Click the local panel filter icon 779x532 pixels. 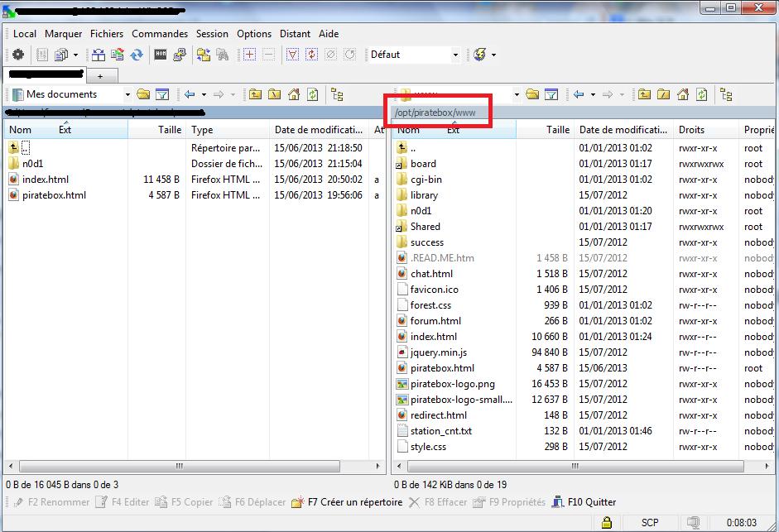[x=162, y=95]
